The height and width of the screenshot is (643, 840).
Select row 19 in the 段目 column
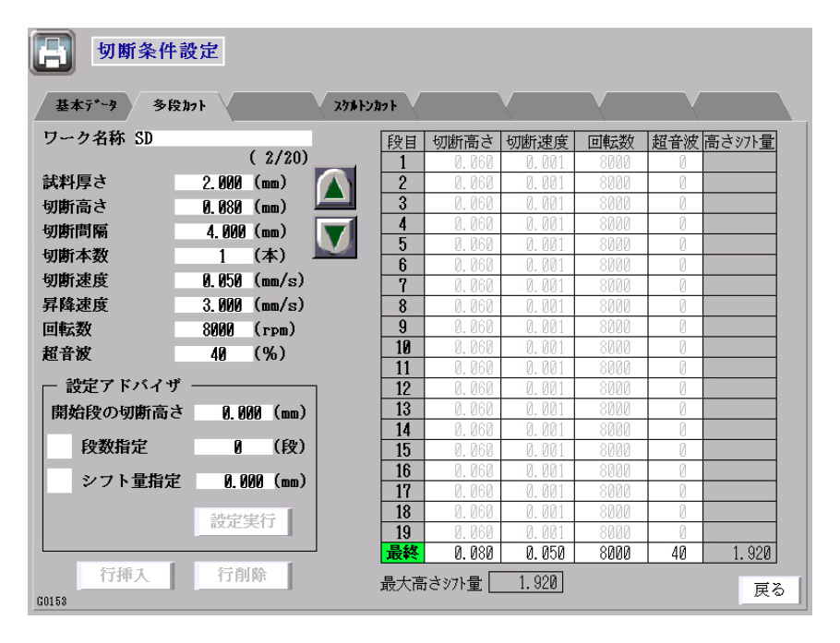(x=402, y=532)
